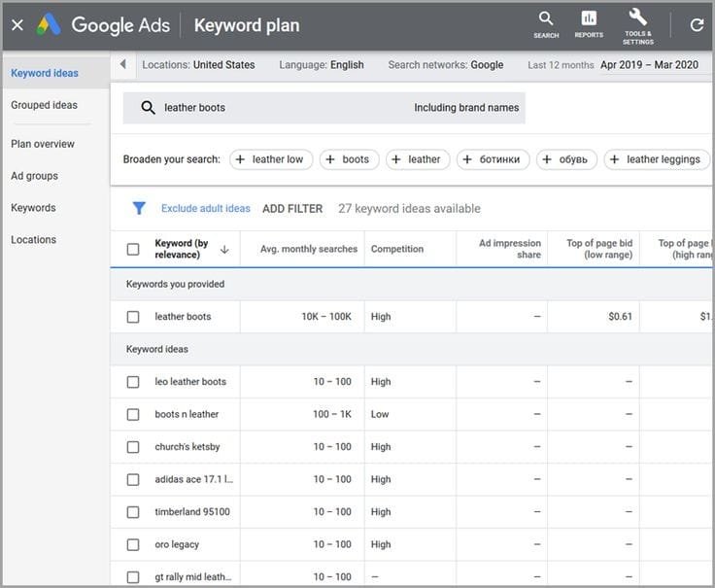Change Locations: United States setting
Screen dimensions: 715x588
pyautogui.click(x=198, y=65)
